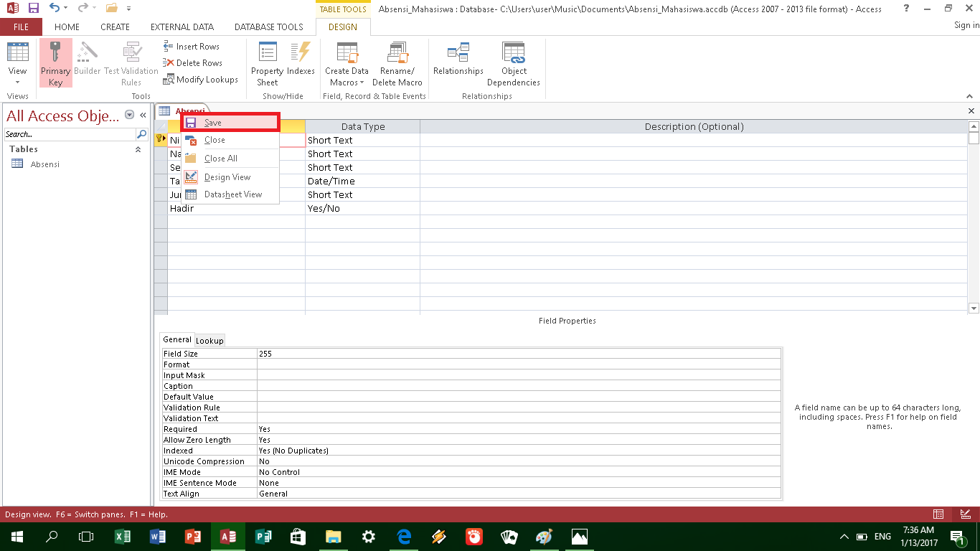Open Excel from the taskbar

[x=123, y=536]
